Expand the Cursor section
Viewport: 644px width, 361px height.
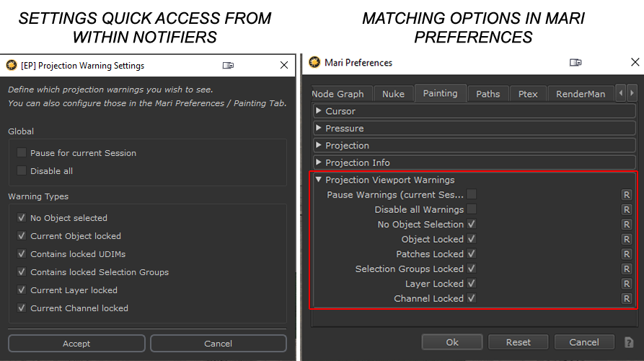[319, 111]
